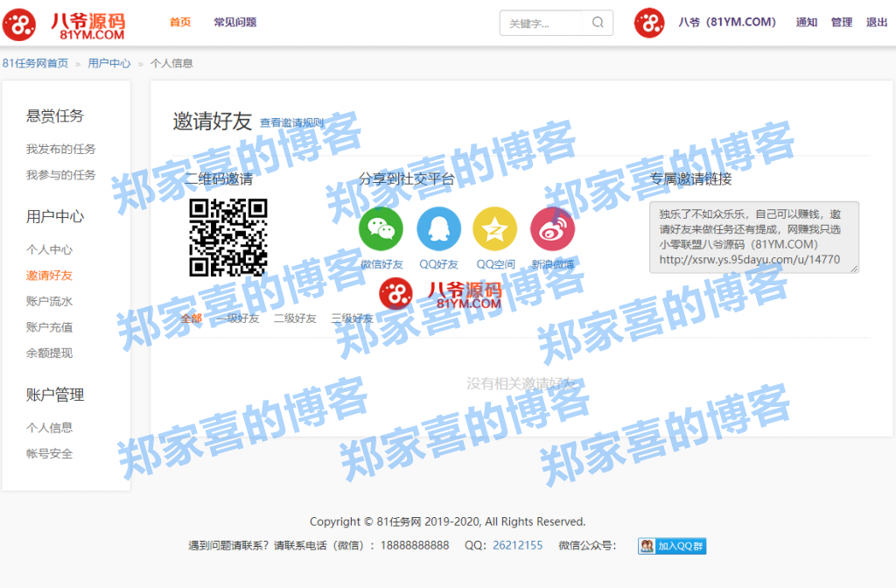Screen dimensions: 896x588
Task: Open 个人信息 in sidebar
Action: (49, 428)
